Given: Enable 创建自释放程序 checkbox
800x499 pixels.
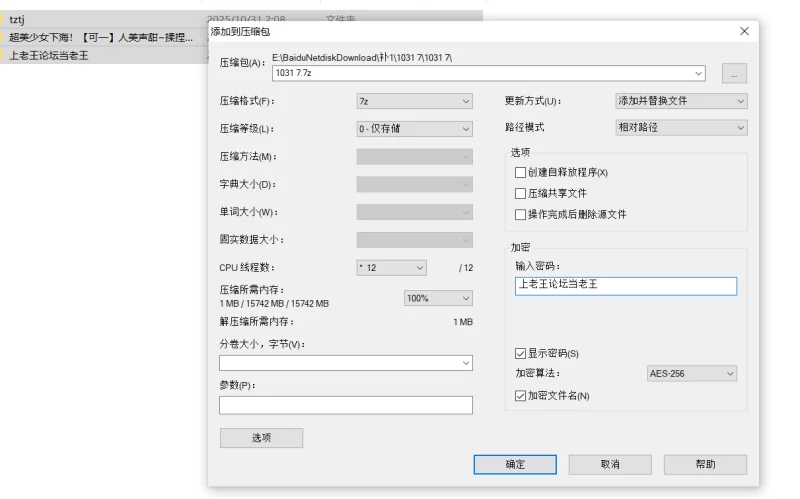Looking at the screenshot, I should 520,172.
